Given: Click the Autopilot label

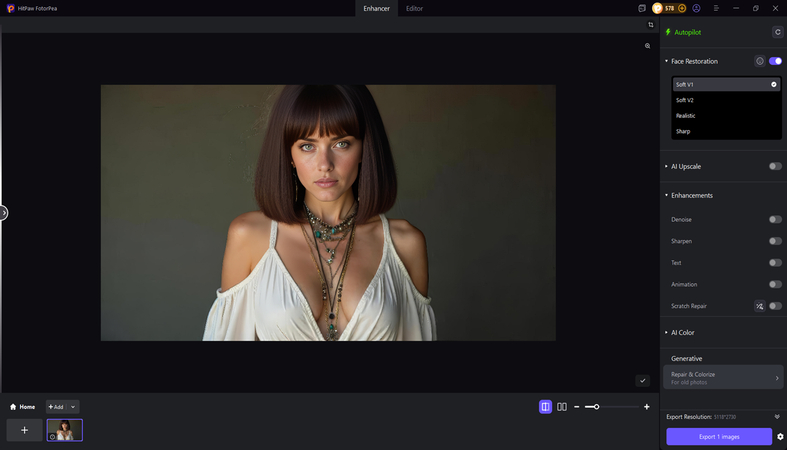Looking at the screenshot, I should click(688, 32).
